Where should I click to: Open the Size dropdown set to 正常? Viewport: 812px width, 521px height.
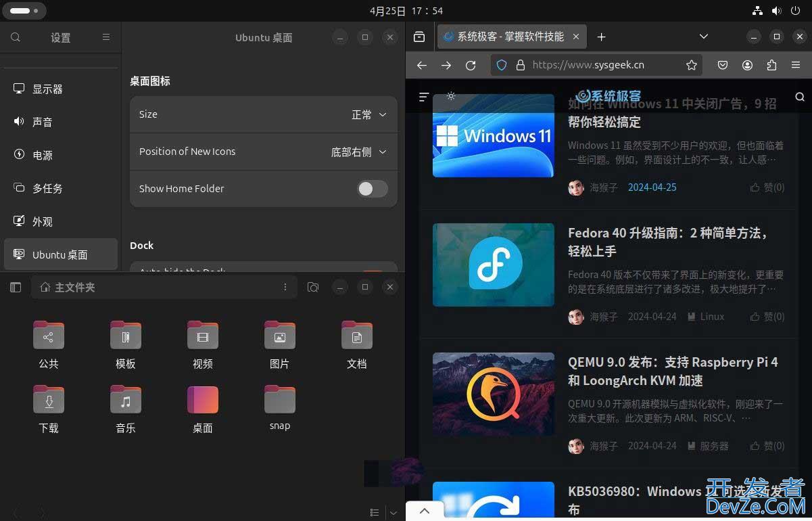click(264, 114)
